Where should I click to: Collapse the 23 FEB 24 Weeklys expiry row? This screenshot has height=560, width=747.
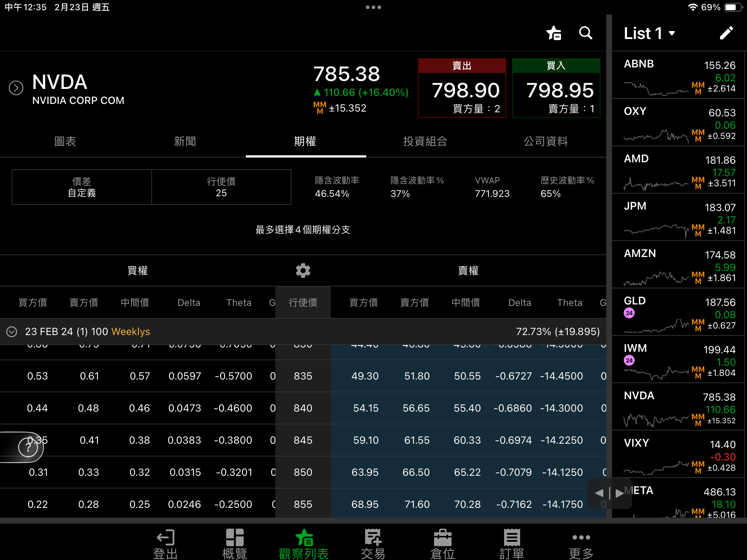12,331
